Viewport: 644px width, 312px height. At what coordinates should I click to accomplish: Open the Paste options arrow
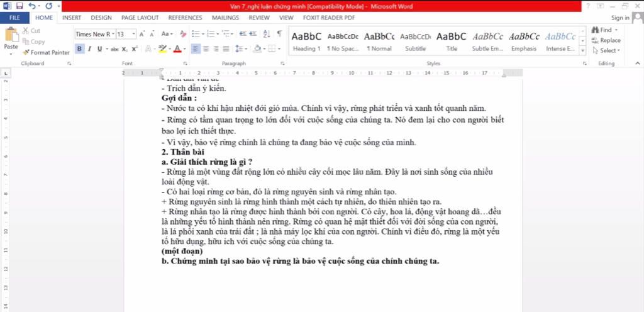point(11,53)
